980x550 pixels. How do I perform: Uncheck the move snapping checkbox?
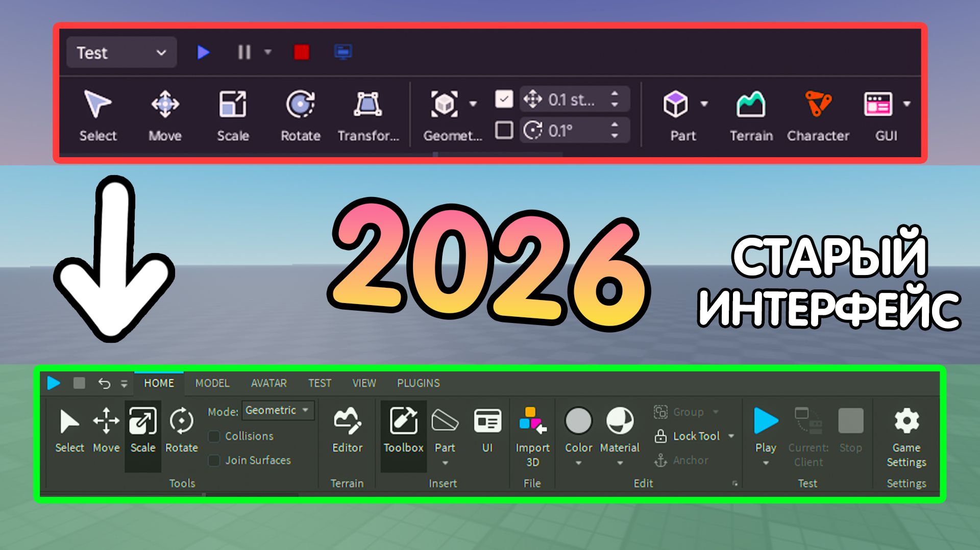(504, 99)
